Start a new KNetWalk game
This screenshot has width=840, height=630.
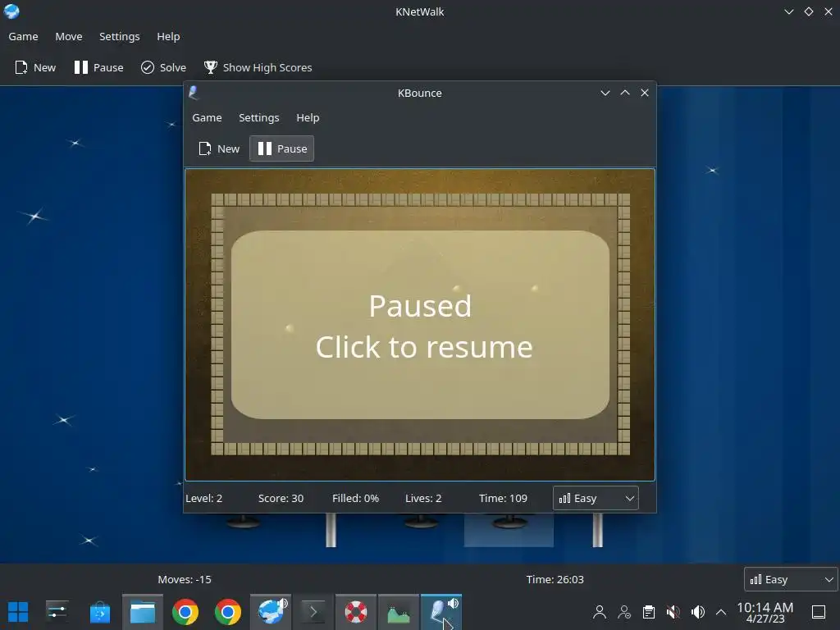click(x=34, y=67)
